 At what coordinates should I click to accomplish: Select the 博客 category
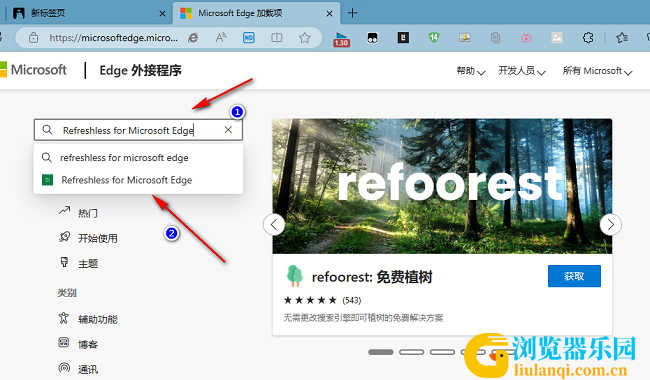click(x=88, y=344)
